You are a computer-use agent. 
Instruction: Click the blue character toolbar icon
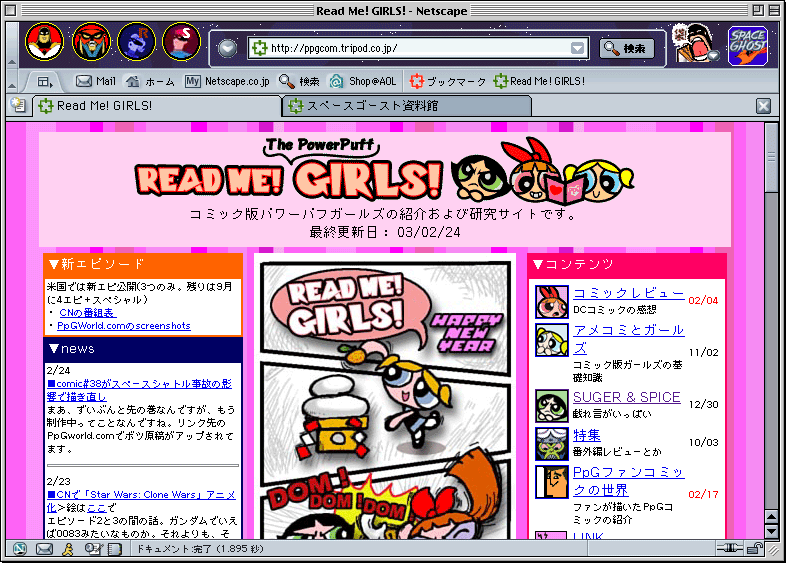pyautogui.click(x=136, y=42)
